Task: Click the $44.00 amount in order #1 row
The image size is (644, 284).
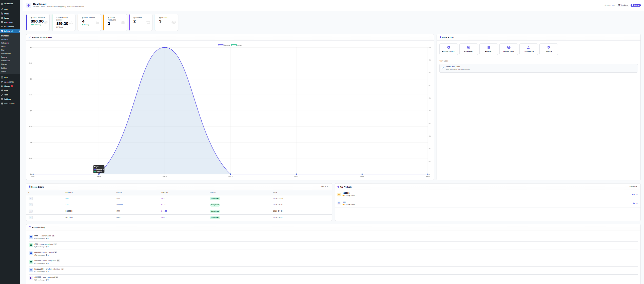Action: click(x=164, y=217)
